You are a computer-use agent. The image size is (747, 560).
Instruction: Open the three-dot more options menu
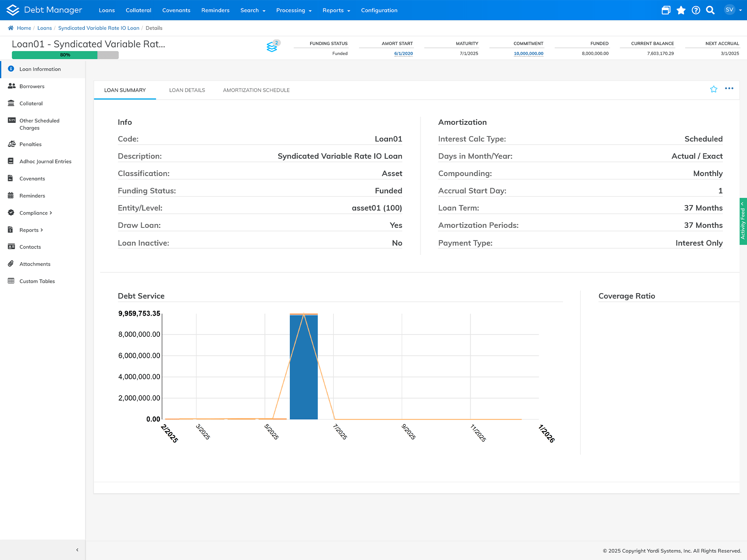tap(729, 89)
